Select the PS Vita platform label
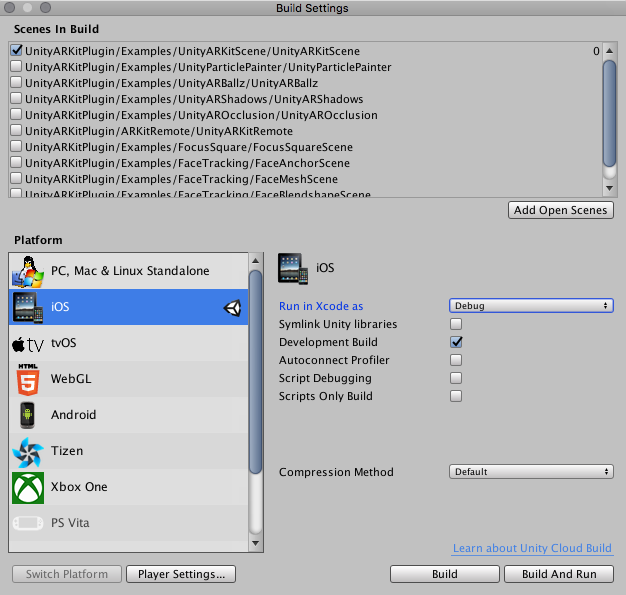This screenshot has height=595, width=626. coord(70,522)
